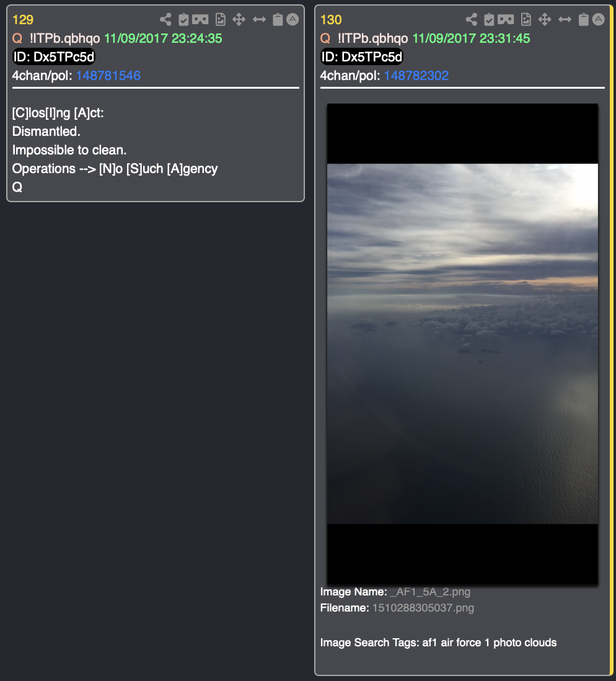Open 4chan link 148782302

(416, 76)
